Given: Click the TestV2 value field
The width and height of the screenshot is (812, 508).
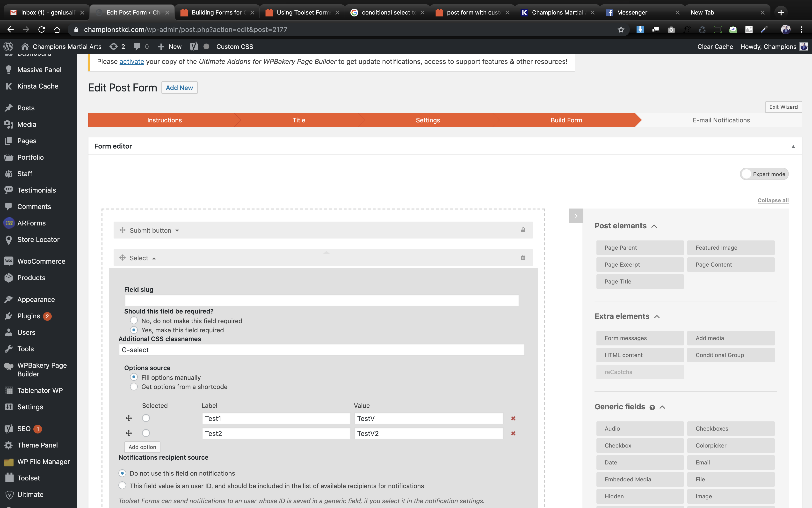Looking at the screenshot, I should (x=428, y=433).
